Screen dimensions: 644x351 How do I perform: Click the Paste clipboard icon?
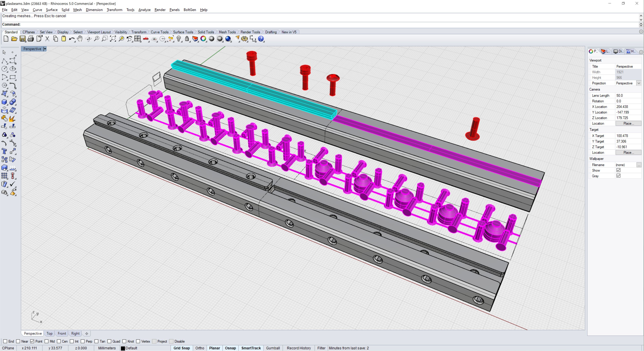click(64, 39)
